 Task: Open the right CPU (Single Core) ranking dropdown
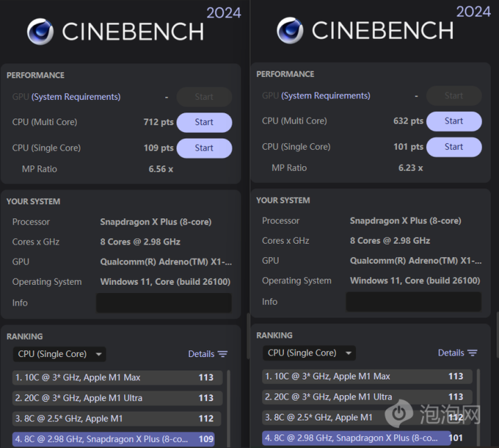pyautogui.click(x=310, y=353)
